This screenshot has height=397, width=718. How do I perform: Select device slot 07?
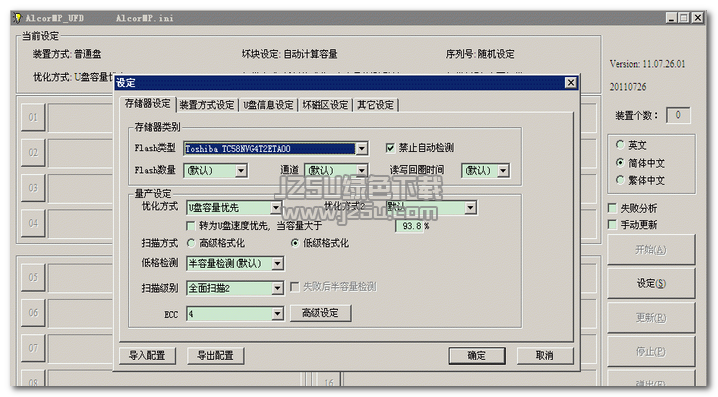[x=33, y=348]
